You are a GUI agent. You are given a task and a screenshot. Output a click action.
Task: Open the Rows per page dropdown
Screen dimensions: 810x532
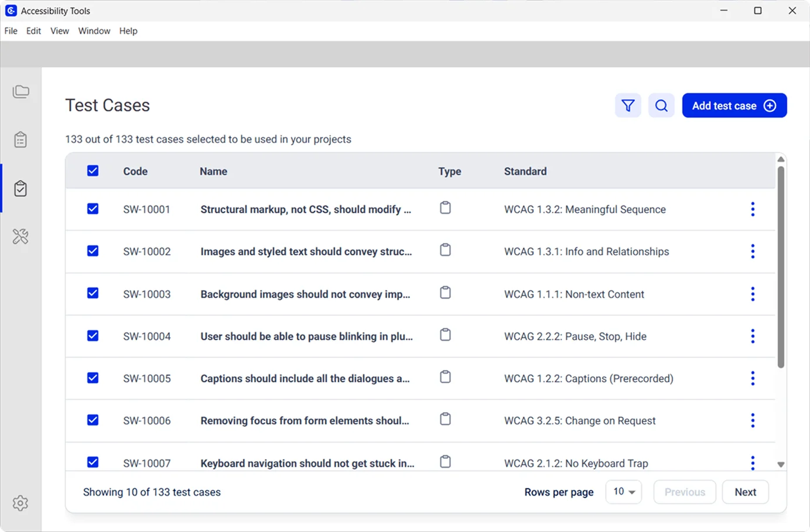click(623, 492)
